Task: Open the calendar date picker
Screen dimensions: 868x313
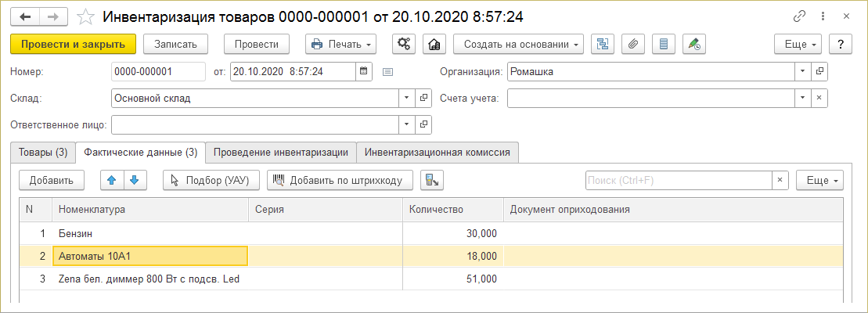Action: point(363,72)
